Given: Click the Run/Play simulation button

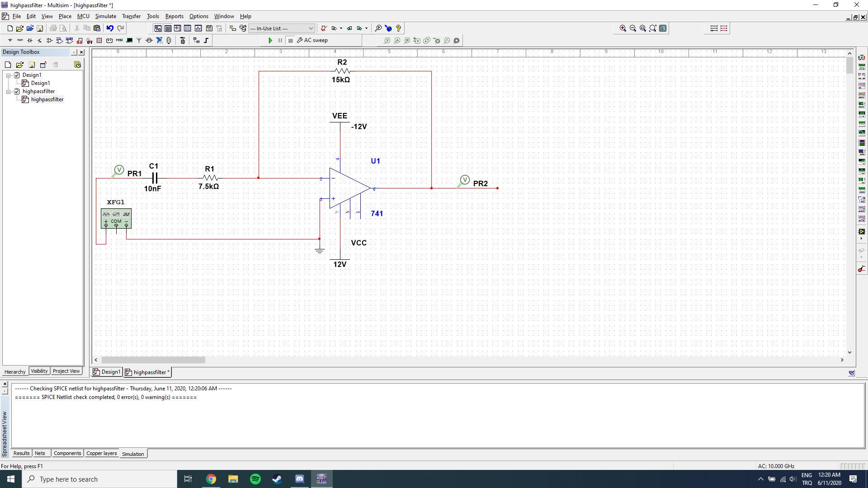Looking at the screenshot, I should click(269, 40).
